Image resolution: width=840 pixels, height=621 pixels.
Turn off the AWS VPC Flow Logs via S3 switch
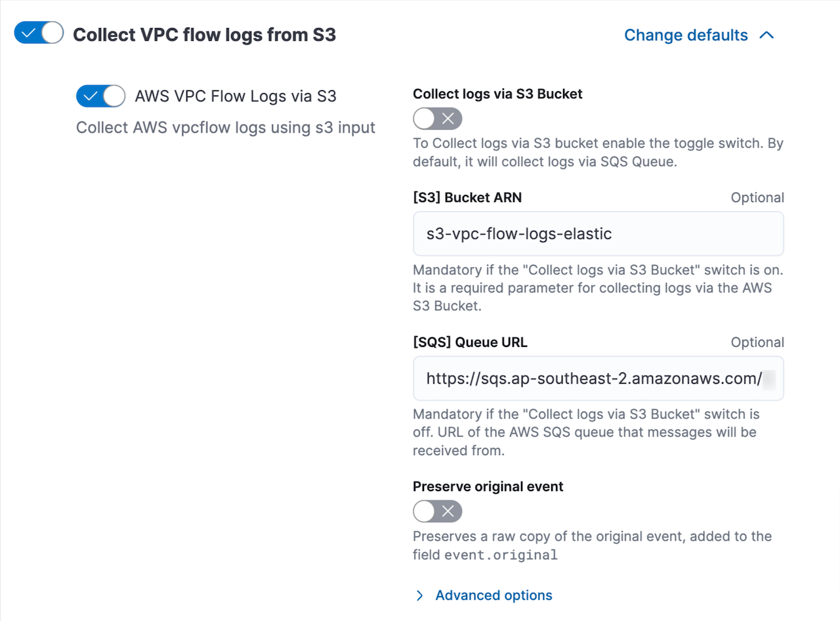tap(100, 96)
